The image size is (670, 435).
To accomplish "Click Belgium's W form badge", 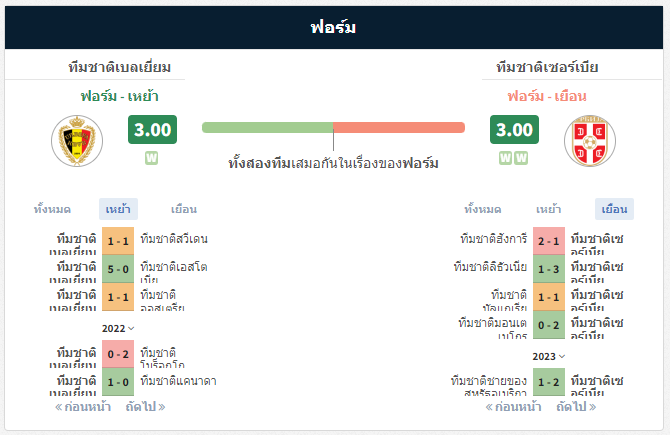I will pos(151,158).
